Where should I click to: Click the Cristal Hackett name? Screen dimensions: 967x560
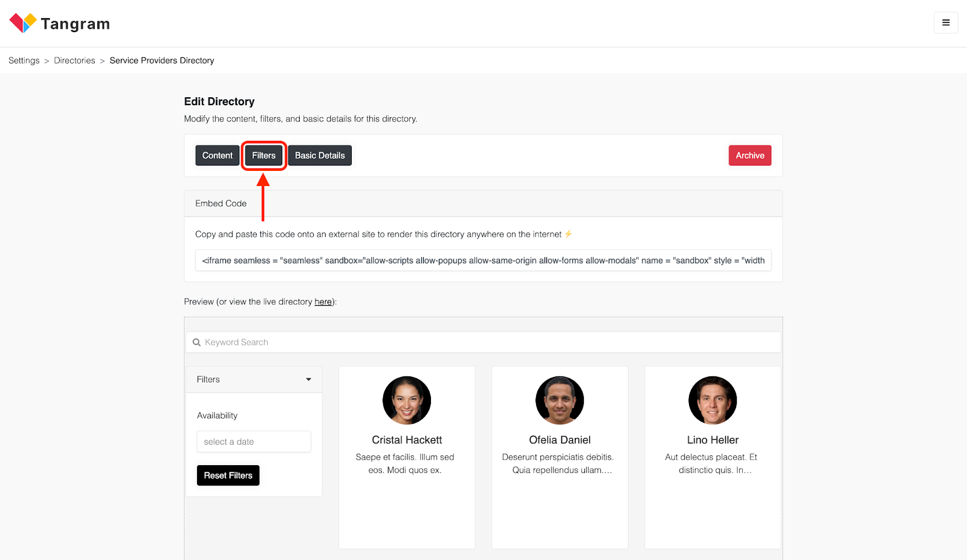point(407,440)
